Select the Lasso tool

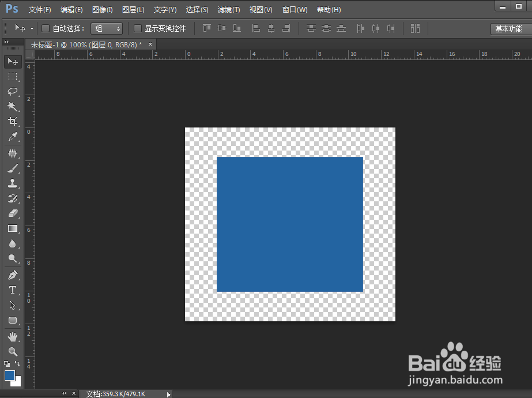(13, 91)
